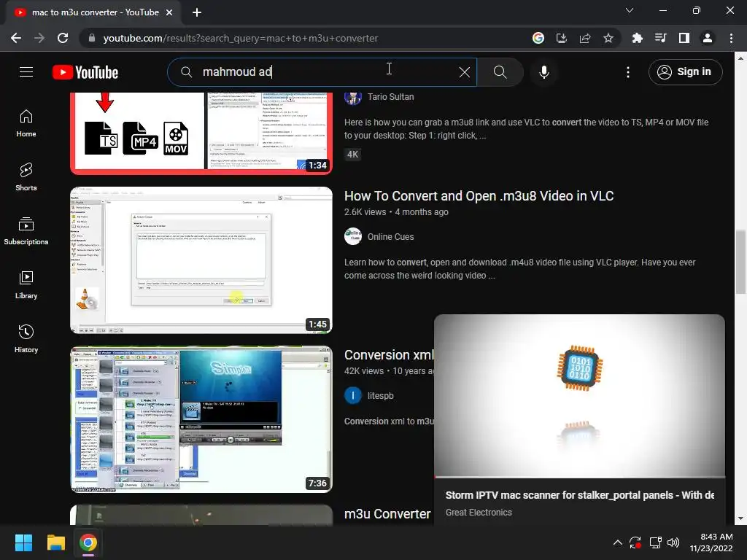Viewport: 747px width, 560px height.
Task: Open YouTube settings three-dot menu
Action: (x=628, y=72)
